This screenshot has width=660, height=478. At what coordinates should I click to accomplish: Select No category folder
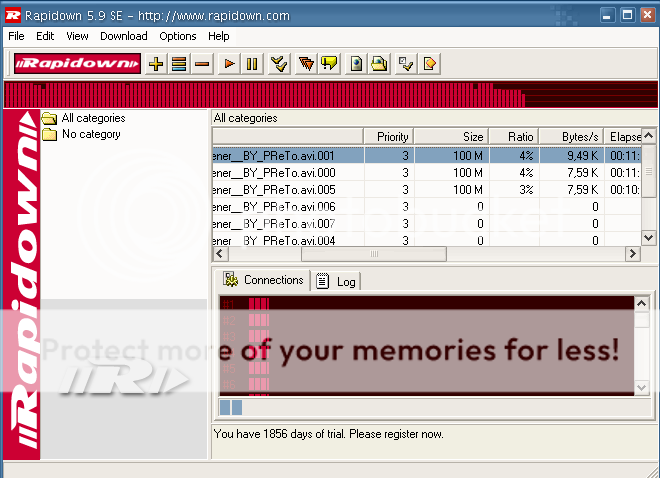coord(91,134)
